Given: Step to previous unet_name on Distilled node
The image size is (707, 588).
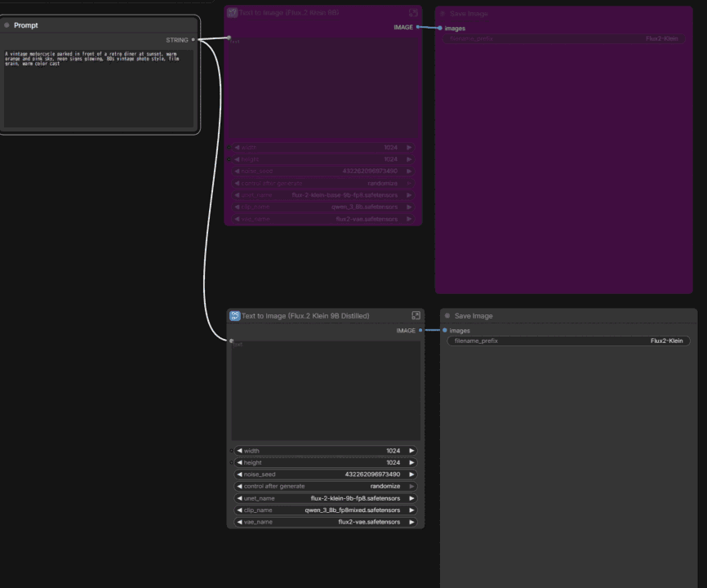Looking at the screenshot, I should (239, 498).
